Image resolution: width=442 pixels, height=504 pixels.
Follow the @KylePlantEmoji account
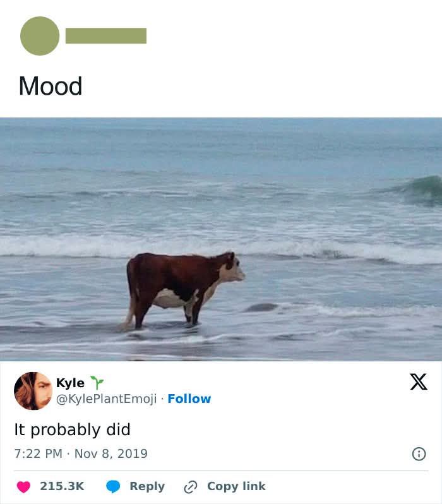point(189,399)
